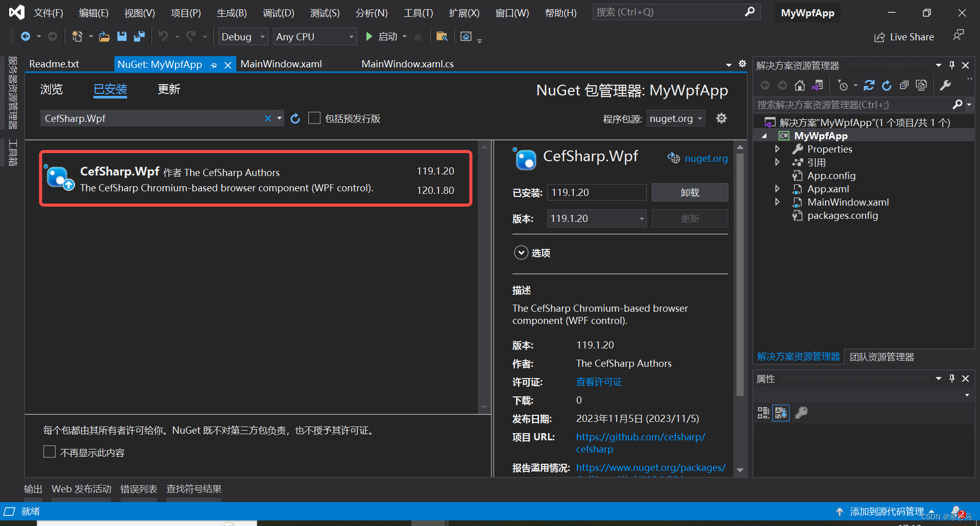Screen dimensions: 980x526
Task: Check the 不再显示此内容 checkbox
Action: 50,452
